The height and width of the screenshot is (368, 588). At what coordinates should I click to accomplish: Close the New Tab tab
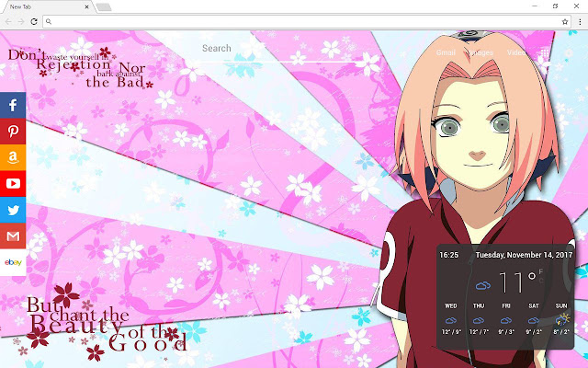click(87, 6)
